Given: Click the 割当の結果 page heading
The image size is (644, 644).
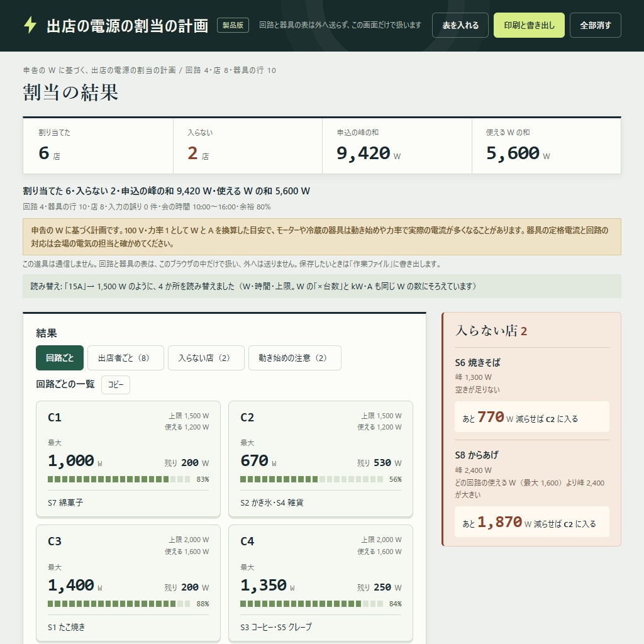Looking at the screenshot, I should (70, 92).
